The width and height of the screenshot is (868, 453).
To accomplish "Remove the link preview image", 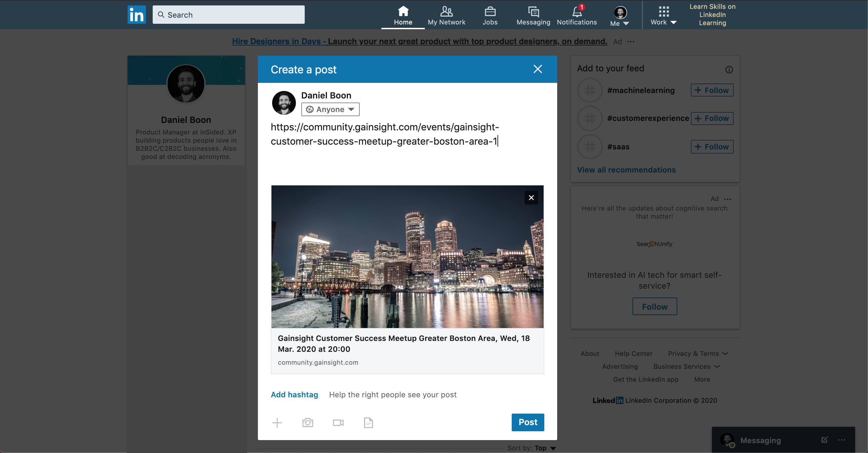I will click(x=531, y=198).
